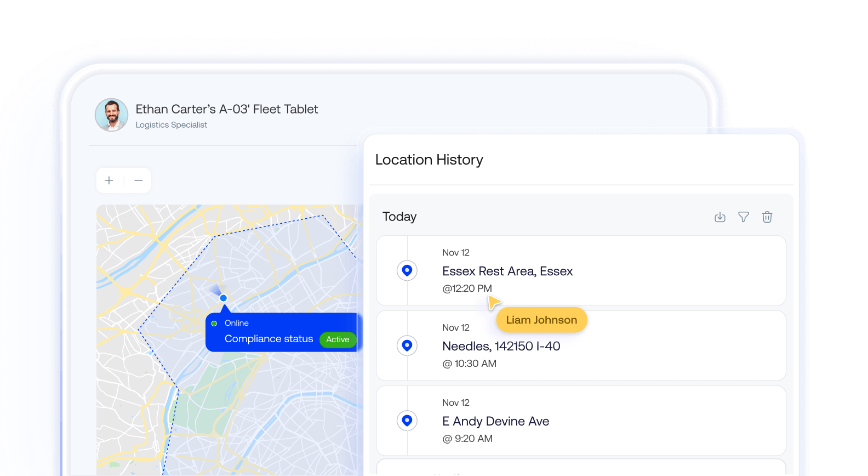868x476 pixels.
Task: Select the Needles, 142150 I-40 location pin
Action: point(407,345)
